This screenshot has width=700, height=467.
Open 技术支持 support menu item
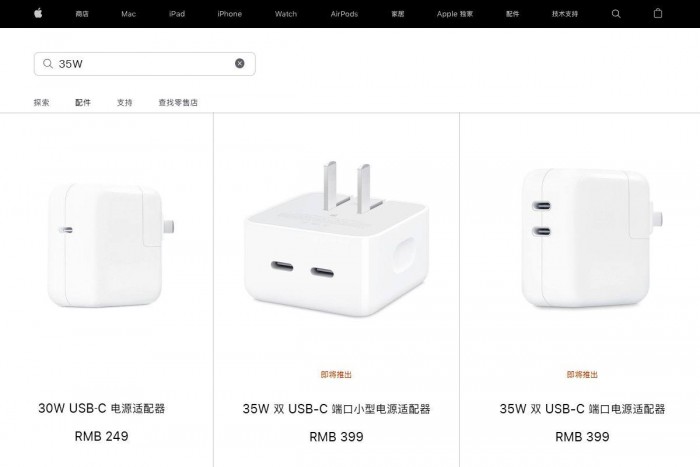[x=565, y=14]
